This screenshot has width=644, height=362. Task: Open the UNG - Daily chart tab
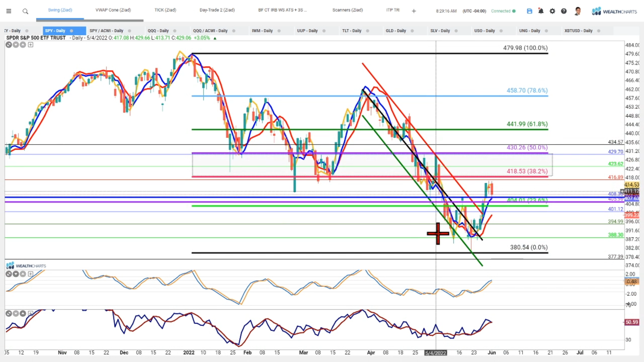pyautogui.click(x=530, y=31)
